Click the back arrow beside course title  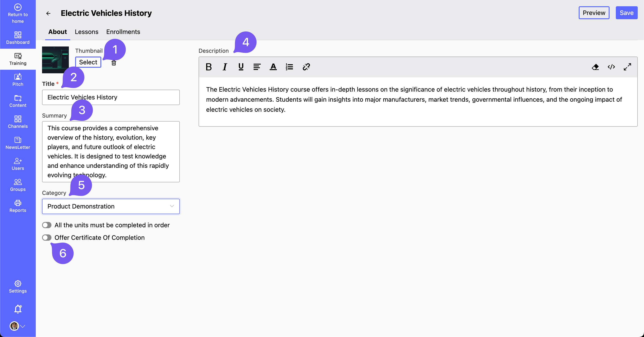[x=48, y=13]
